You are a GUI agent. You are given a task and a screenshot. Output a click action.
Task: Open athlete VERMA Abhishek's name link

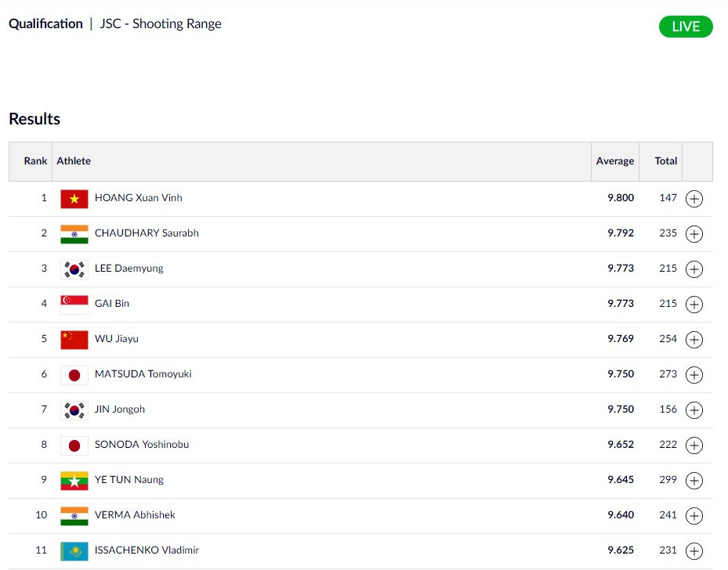tap(135, 515)
